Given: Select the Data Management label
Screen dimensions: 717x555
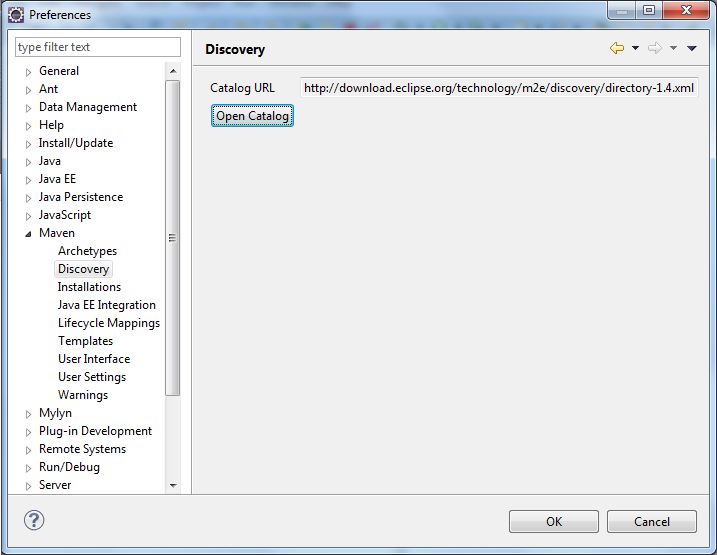Looking at the screenshot, I should [x=88, y=107].
